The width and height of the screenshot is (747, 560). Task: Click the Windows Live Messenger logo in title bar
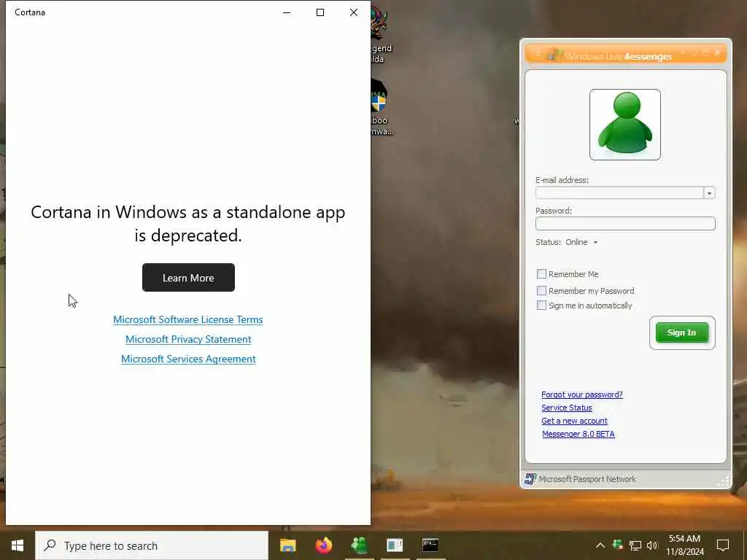(555, 55)
